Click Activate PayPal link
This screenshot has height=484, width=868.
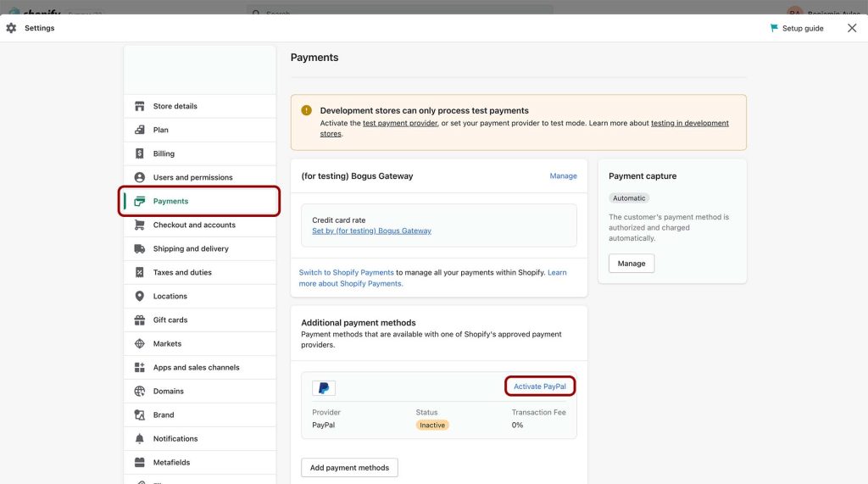point(540,387)
